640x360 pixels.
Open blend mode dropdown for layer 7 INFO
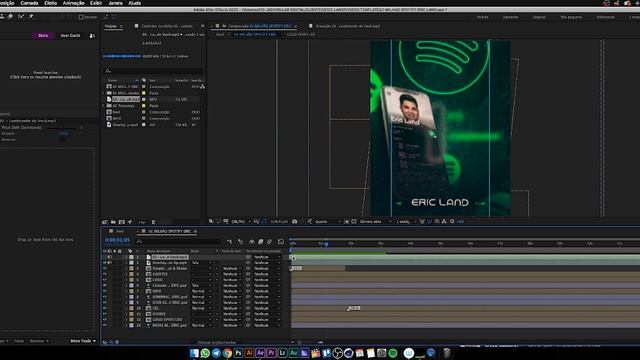(202, 291)
